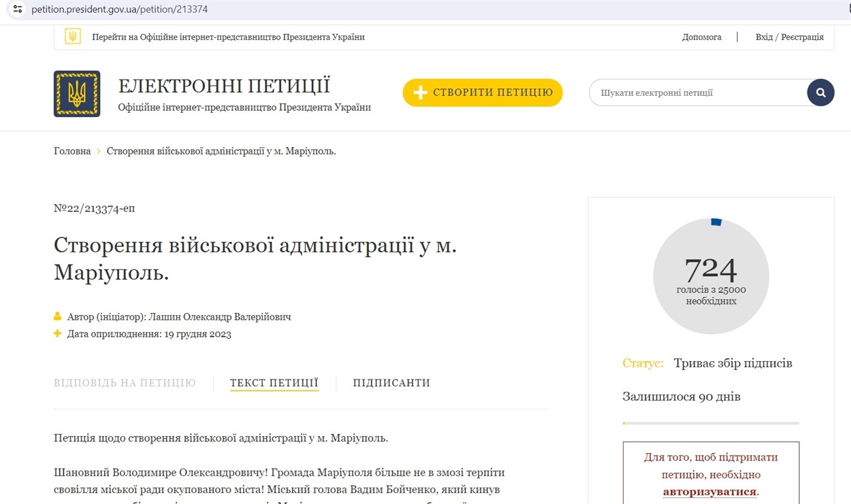Click the author person icon
The height and width of the screenshot is (504, 851).
[58, 316]
